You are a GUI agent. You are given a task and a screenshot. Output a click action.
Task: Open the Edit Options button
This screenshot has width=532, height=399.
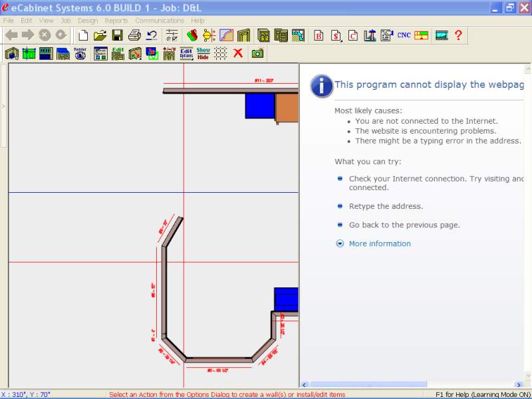(x=186, y=54)
